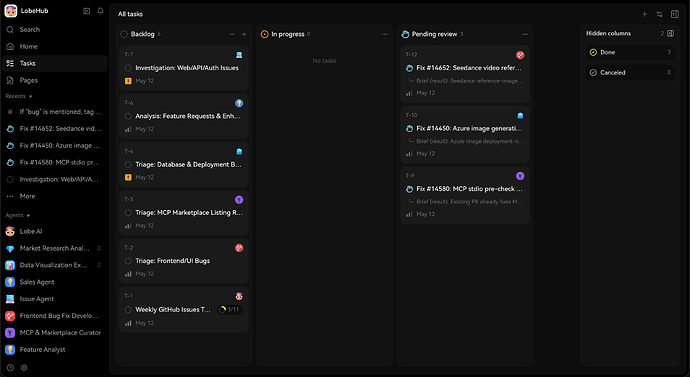Click the In progress column status icon
This screenshot has height=377, width=690.
point(264,34)
